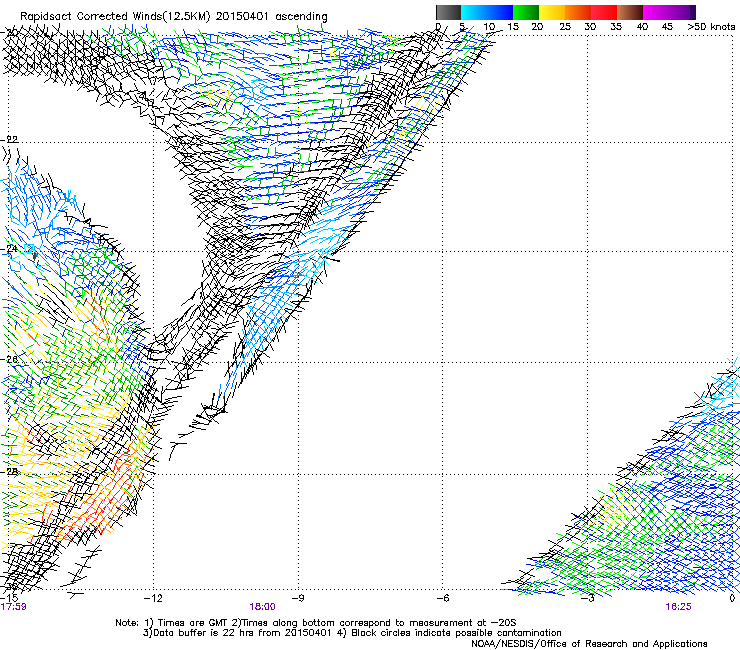Click the '25' legend scale label
The width and height of the screenshot is (740, 650).
(564, 27)
